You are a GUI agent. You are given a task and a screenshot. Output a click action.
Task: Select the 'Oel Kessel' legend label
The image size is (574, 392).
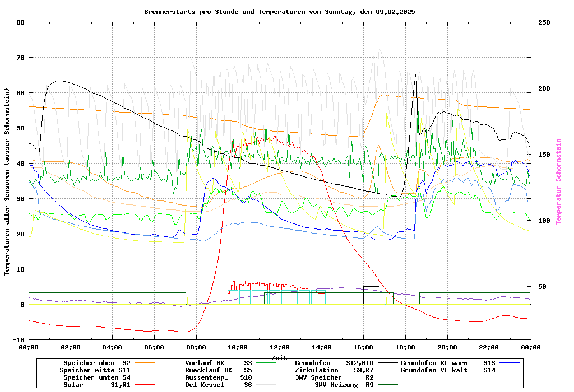[205, 385]
